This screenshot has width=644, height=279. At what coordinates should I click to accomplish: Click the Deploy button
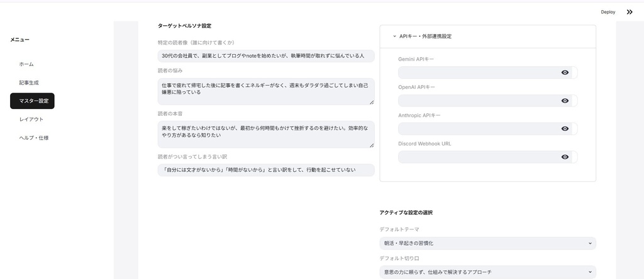(x=608, y=12)
